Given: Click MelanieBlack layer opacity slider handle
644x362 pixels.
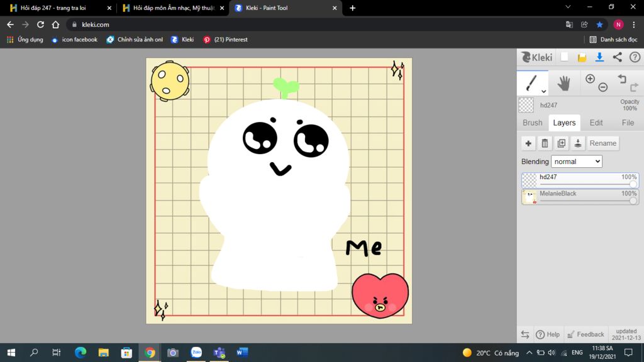Looking at the screenshot, I should (633, 200).
